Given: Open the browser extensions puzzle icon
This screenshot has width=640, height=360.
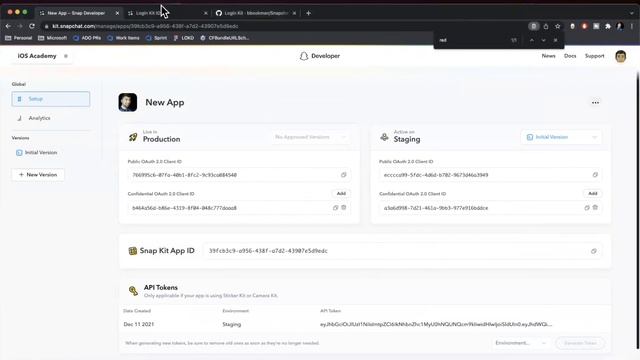Looking at the screenshot, I should pos(608,26).
